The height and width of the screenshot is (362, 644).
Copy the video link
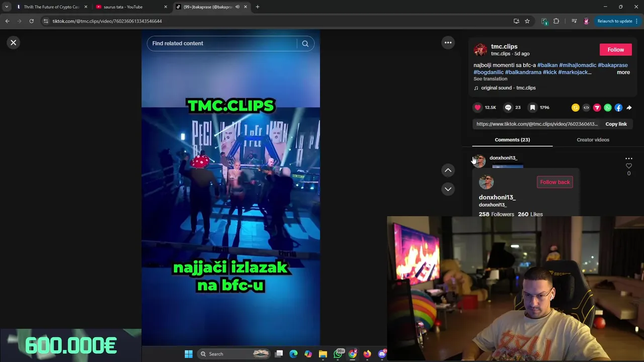616,124
